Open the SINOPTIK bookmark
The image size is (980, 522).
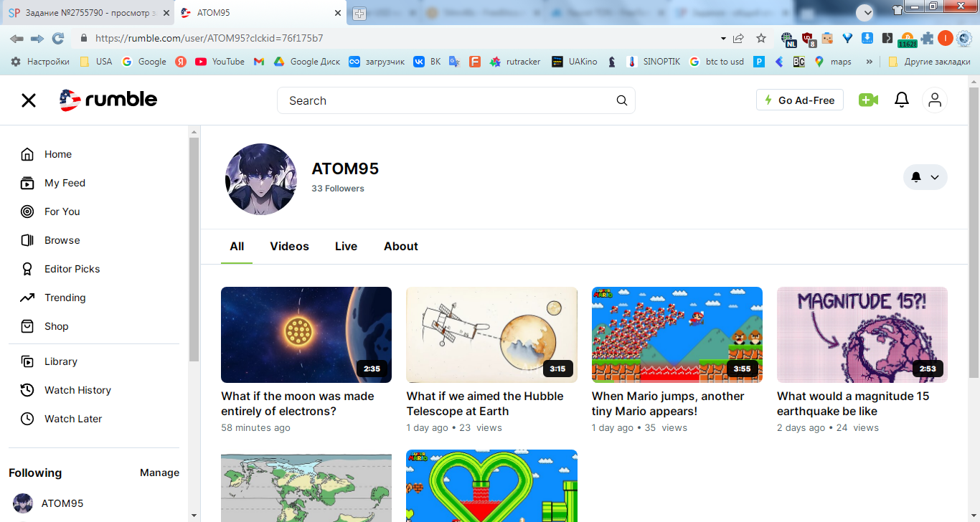pyautogui.click(x=653, y=62)
